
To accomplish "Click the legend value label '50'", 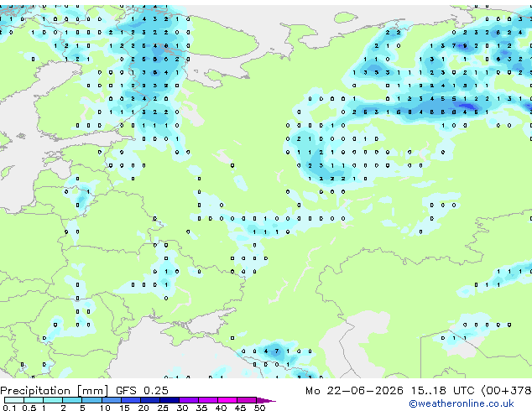I will (259, 408).
